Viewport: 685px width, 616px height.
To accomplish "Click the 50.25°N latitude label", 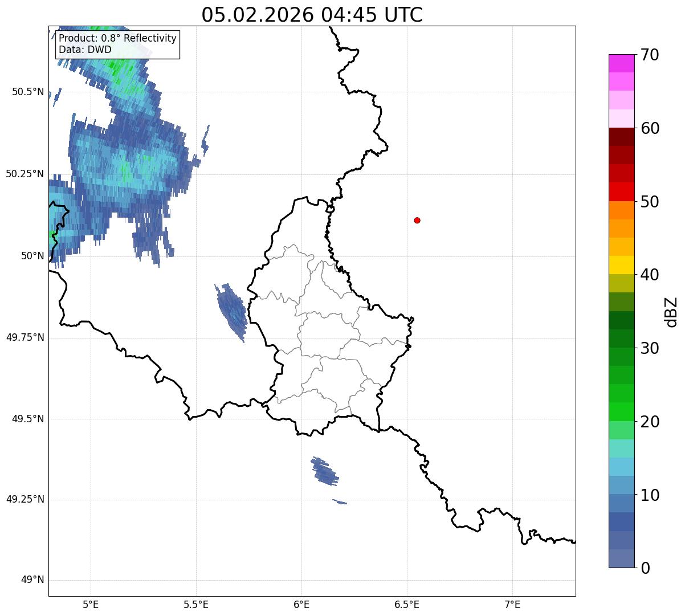I will click(x=25, y=174).
